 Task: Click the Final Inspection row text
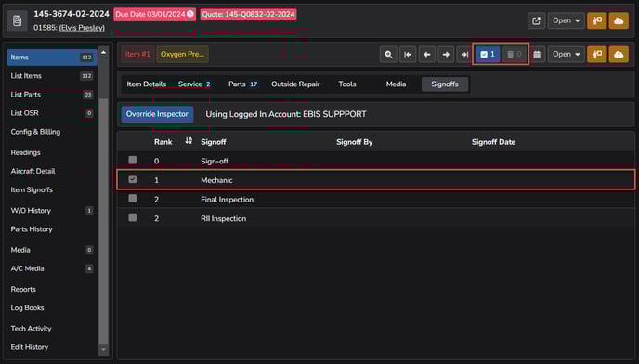(x=227, y=200)
